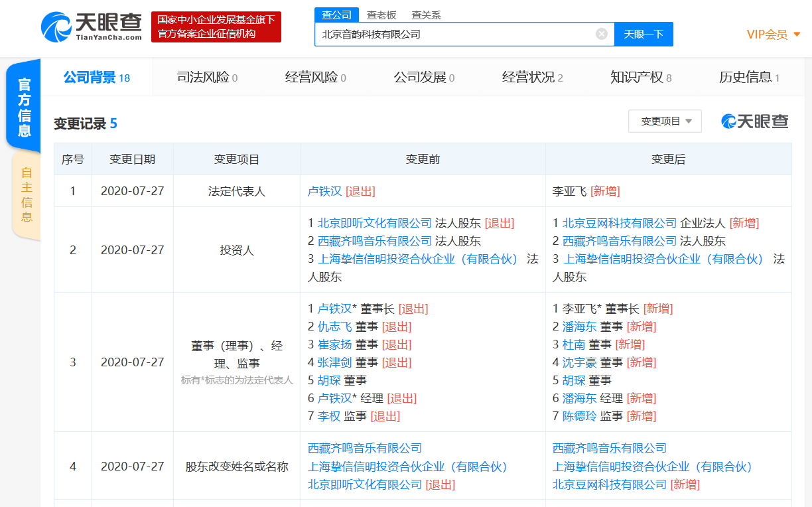Select 李亚飞 [新增] in row 1
Viewport: 812px width, 507px height.
(x=586, y=191)
